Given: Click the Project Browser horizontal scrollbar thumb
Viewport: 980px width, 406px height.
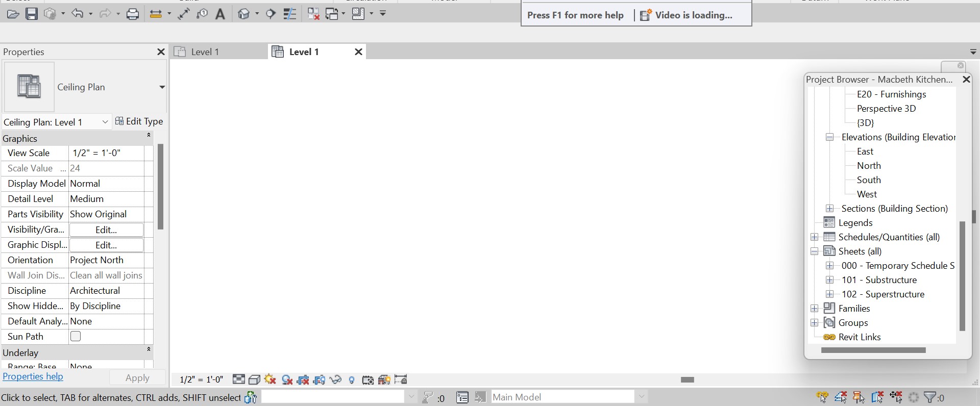Looking at the screenshot, I should (873, 350).
